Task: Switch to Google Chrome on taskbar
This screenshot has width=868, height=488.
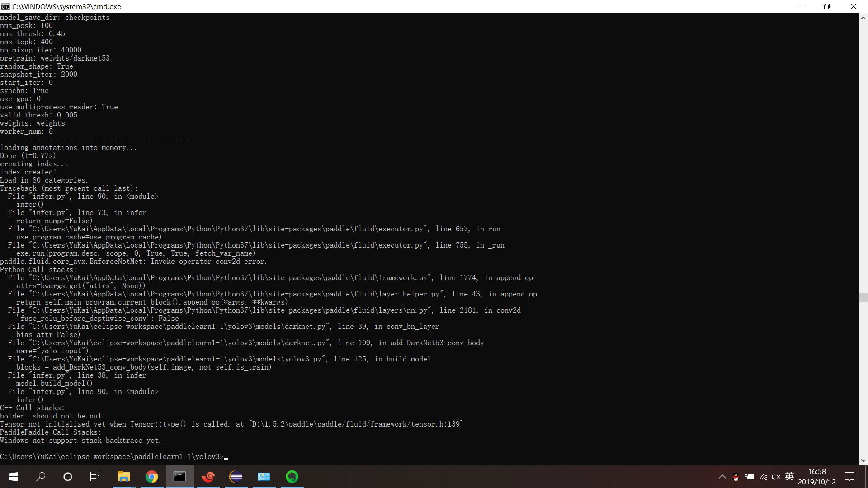Action: click(x=152, y=477)
